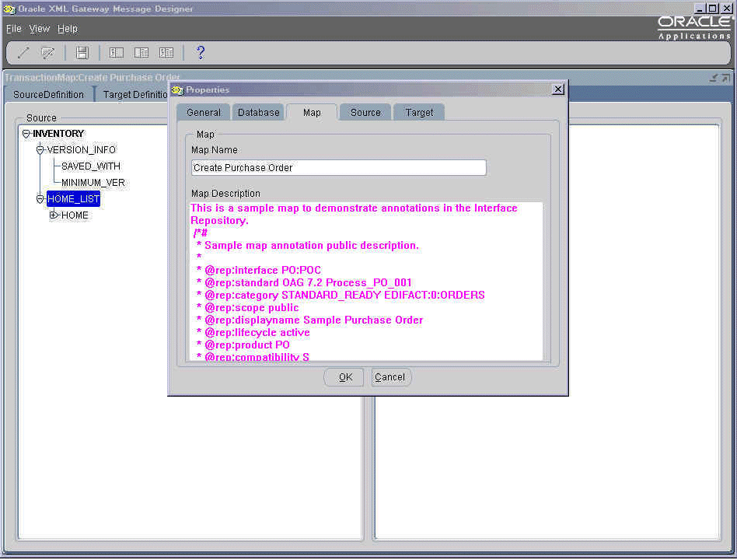Screen dimensions: 737x560
Task: Open the Help menu
Action: [68, 29]
